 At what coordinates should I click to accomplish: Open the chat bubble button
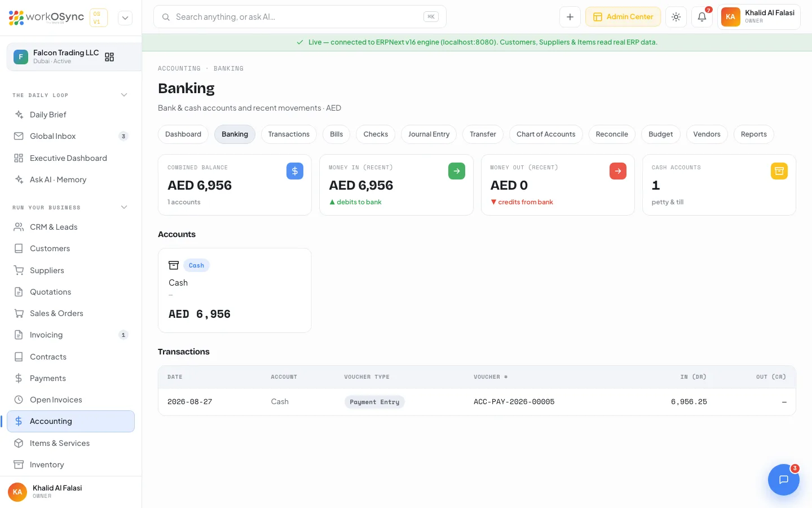coord(784,480)
